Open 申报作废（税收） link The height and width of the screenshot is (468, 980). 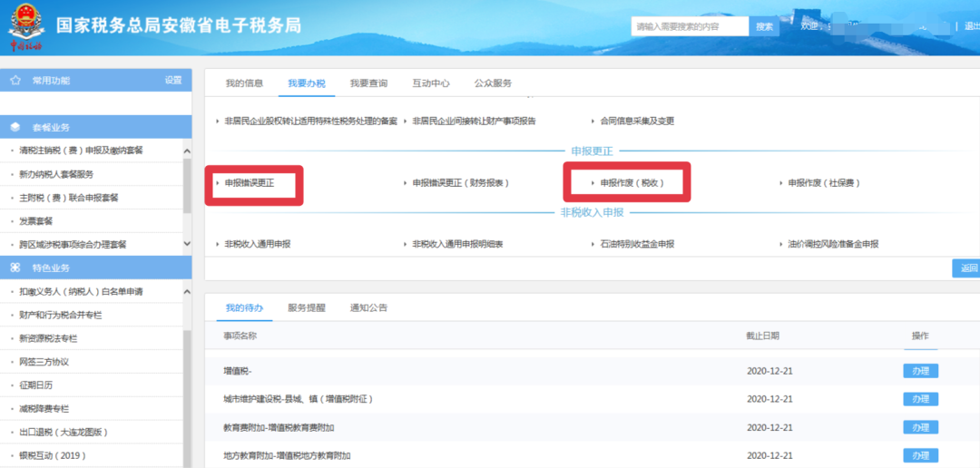632,183
